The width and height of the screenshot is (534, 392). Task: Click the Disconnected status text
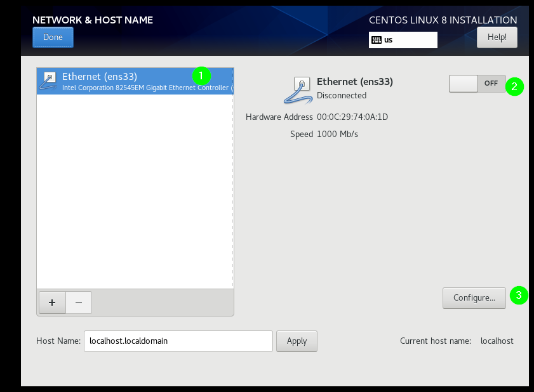coord(342,96)
